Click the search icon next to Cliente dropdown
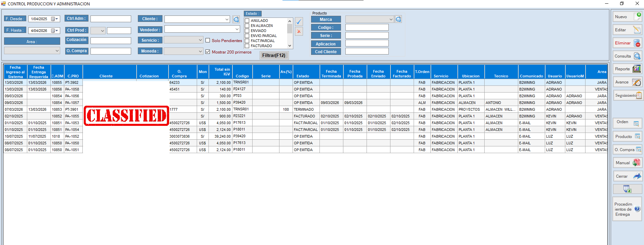This screenshot has height=245, width=644. (236, 20)
